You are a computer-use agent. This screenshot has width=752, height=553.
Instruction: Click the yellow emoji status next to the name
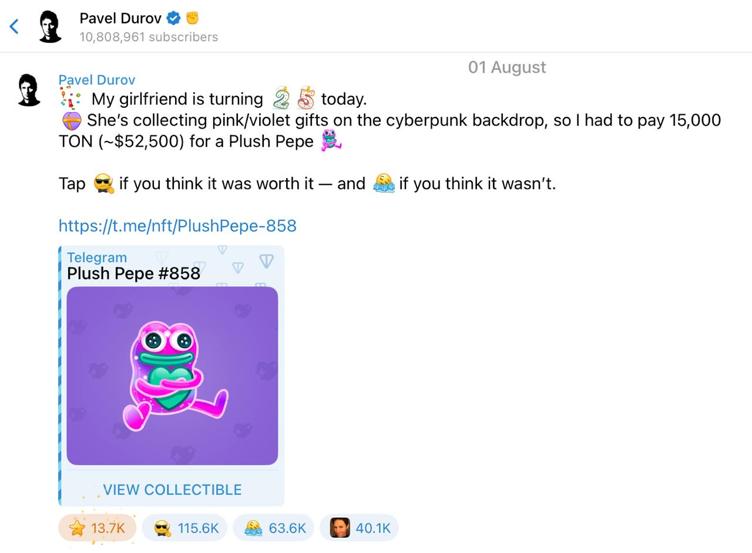193,18
